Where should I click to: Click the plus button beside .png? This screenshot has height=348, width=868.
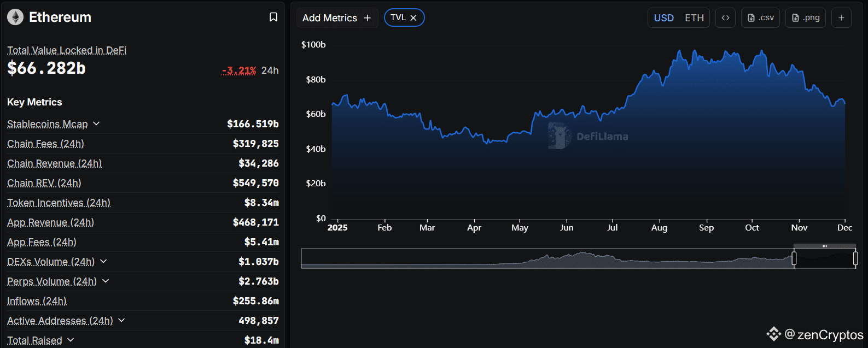(841, 18)
